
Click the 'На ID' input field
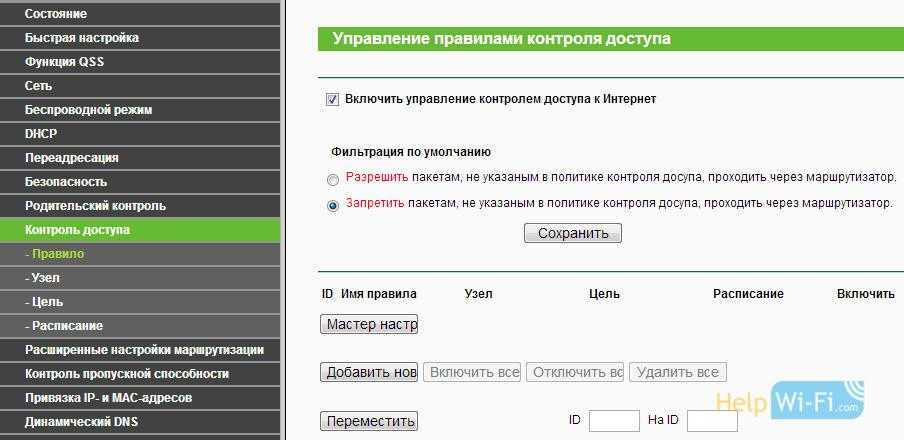(x=712, y=421)
